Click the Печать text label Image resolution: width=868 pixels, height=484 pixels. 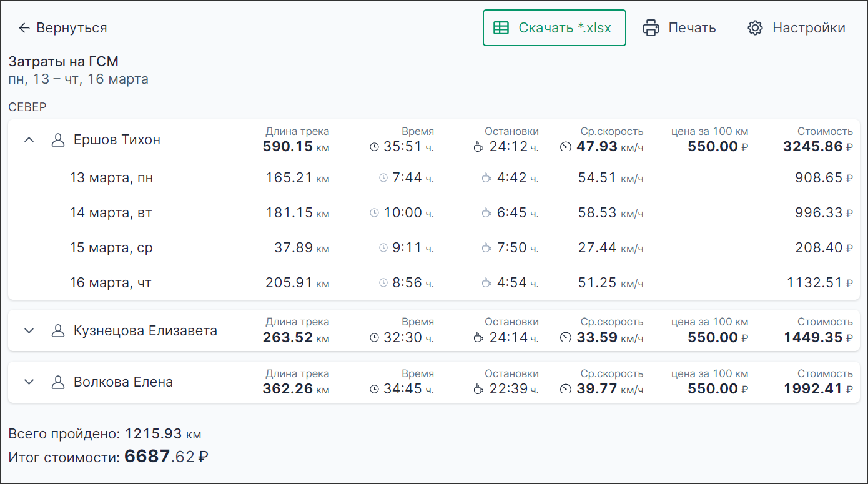(692, 28)
